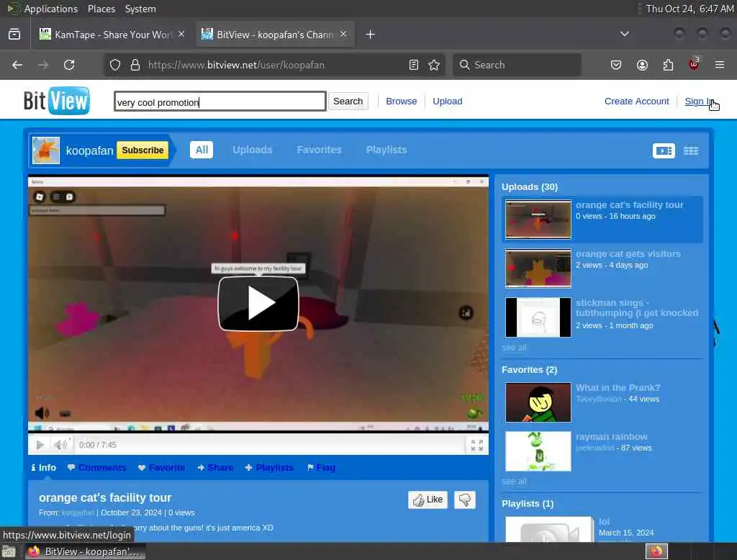Subscribe to koopafan's channel
Image resolution: width=737 pixels, height=560 pixels.
point(143,150)
